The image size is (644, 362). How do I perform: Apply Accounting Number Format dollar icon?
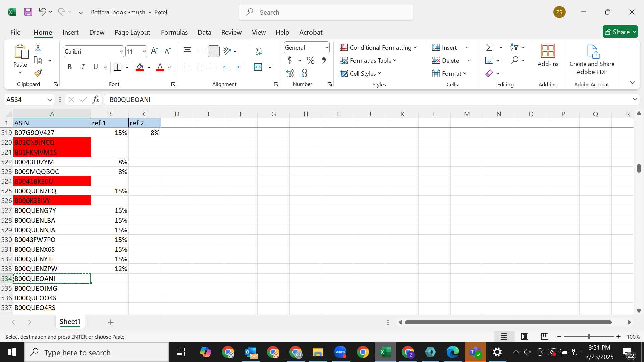[290, 60]
